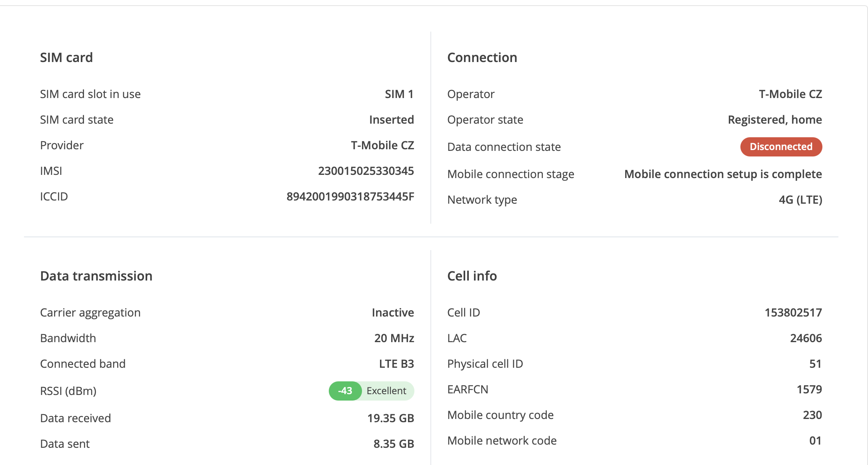Click the Cell ID value 153802517

[x=793, y=313]
